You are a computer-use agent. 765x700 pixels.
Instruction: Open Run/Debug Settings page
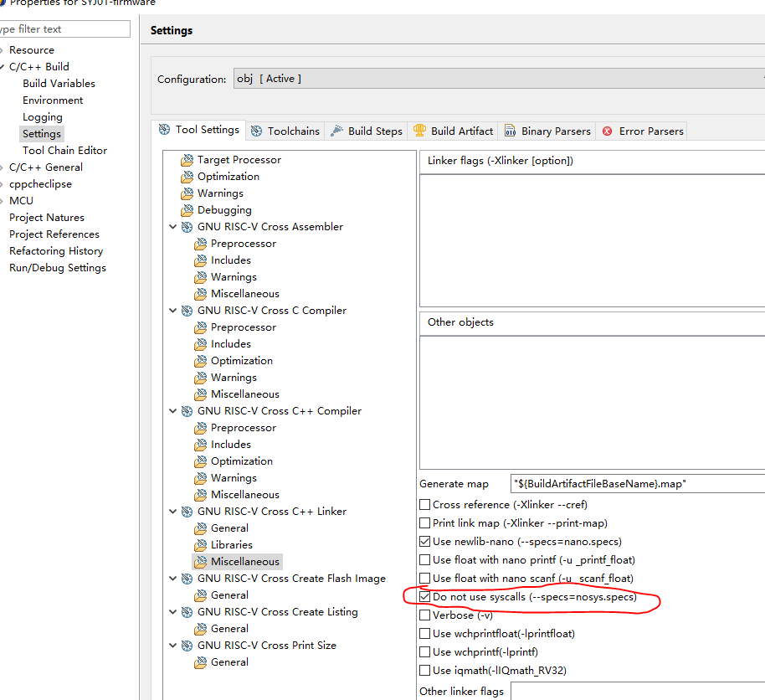[x=58, y=268]
